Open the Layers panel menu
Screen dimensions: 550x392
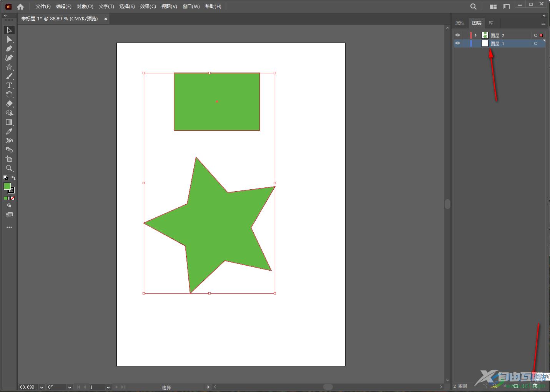click(x=543, y=23)
